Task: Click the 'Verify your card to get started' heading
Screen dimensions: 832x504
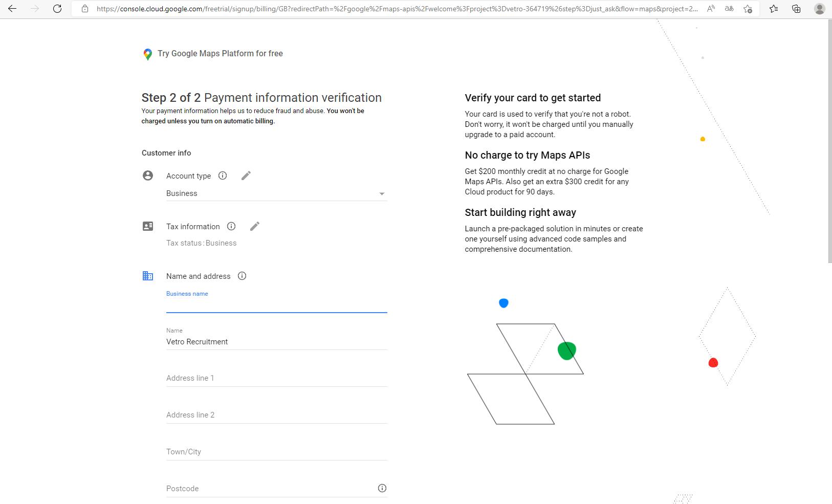Action: [x=533, y=98]
